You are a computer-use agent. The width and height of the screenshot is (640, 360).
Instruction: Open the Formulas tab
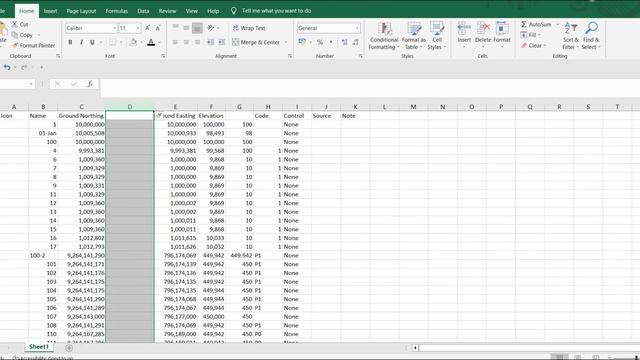[x=116, y=11]
